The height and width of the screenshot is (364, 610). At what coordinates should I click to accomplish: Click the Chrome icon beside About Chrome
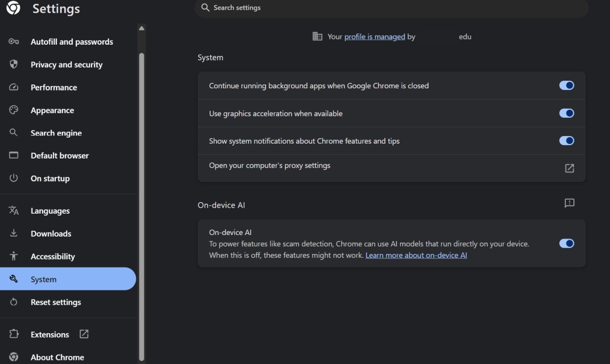[x=14, y=357]
